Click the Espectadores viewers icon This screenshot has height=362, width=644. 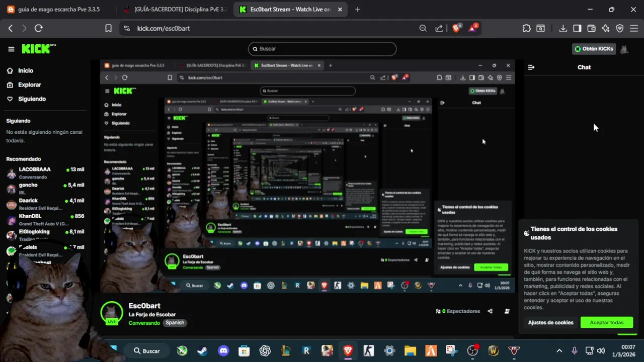tap(438, 311)
